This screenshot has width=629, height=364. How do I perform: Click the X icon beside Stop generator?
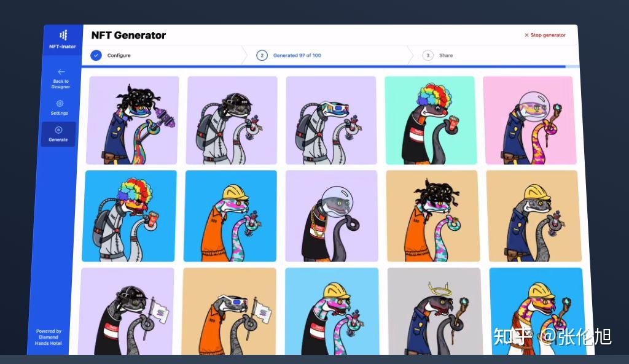[x=526, y=35]
